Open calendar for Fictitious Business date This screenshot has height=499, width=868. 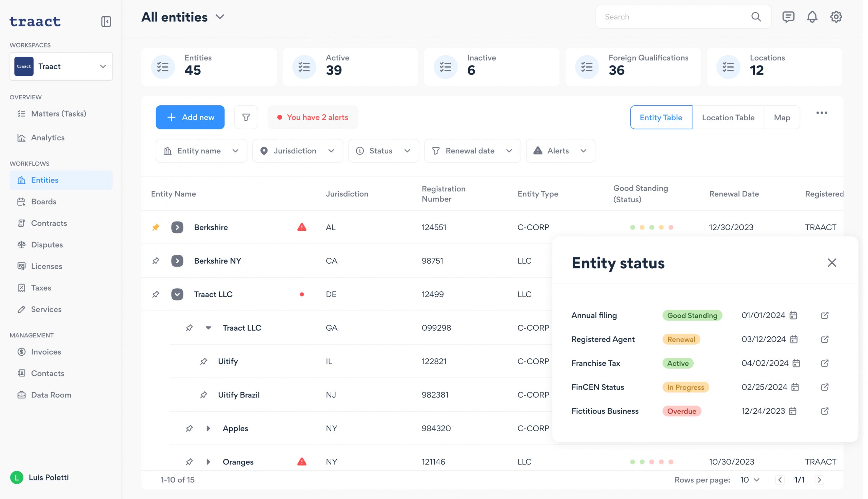pos(792,411)
